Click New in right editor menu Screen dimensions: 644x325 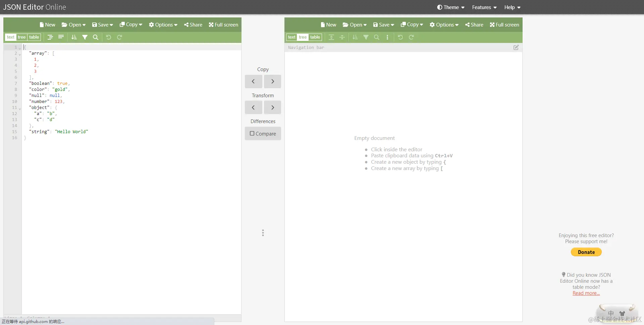[x=328, y=25]
